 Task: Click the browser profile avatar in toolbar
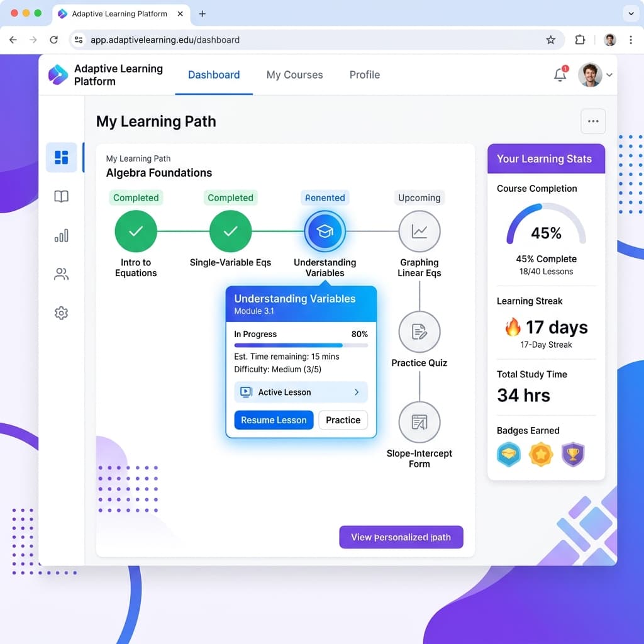pos(610,40)
